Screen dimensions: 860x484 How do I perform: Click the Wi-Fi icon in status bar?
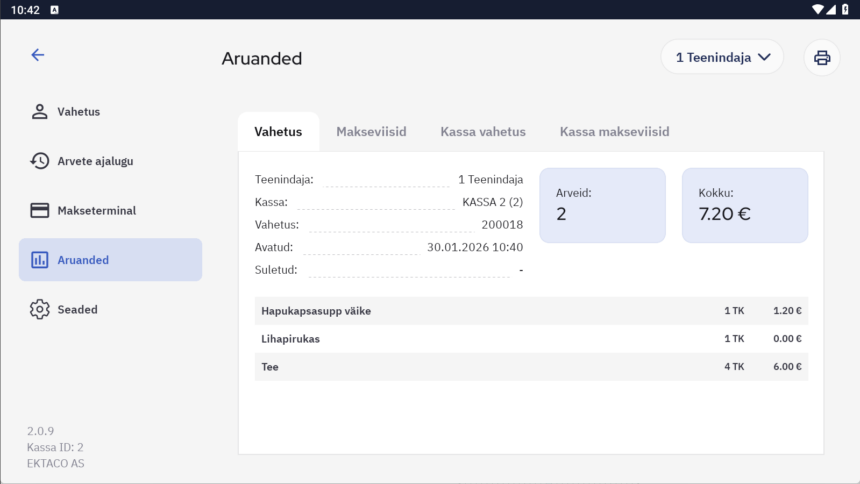[x=818, y=9]
